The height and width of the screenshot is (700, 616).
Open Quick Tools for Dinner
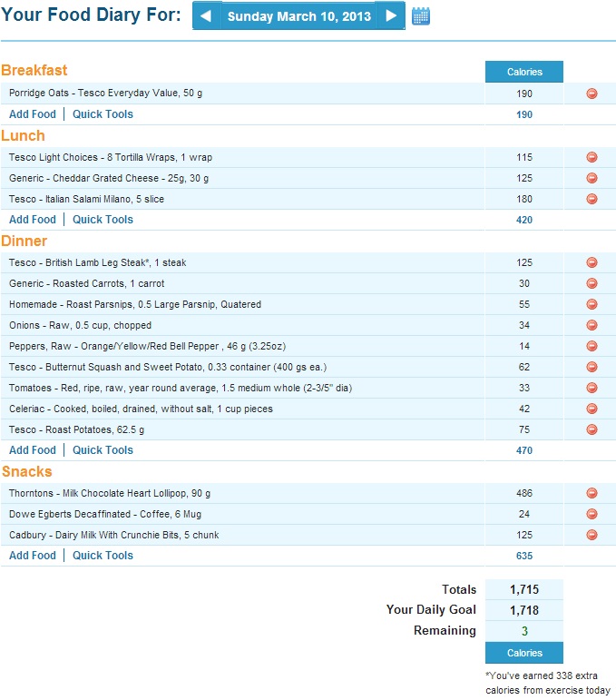[x=103, y=450]
